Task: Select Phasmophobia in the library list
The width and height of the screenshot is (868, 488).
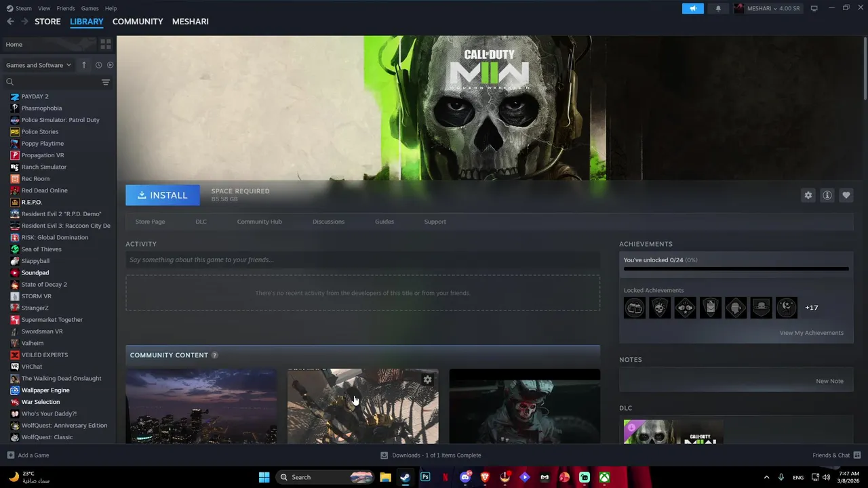Action: pos(41,108)
